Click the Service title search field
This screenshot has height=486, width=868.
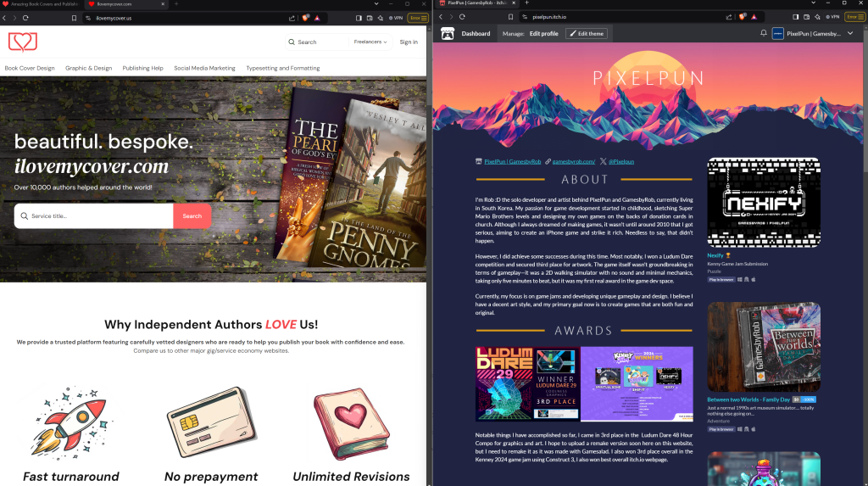[x=94, y=216]
